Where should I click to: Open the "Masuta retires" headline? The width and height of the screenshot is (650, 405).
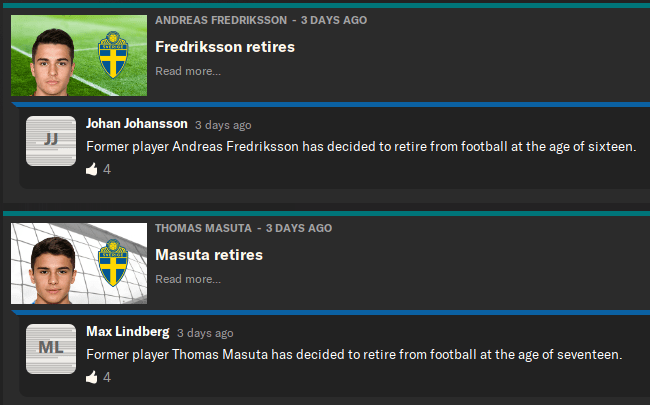(x=209, y=255)
